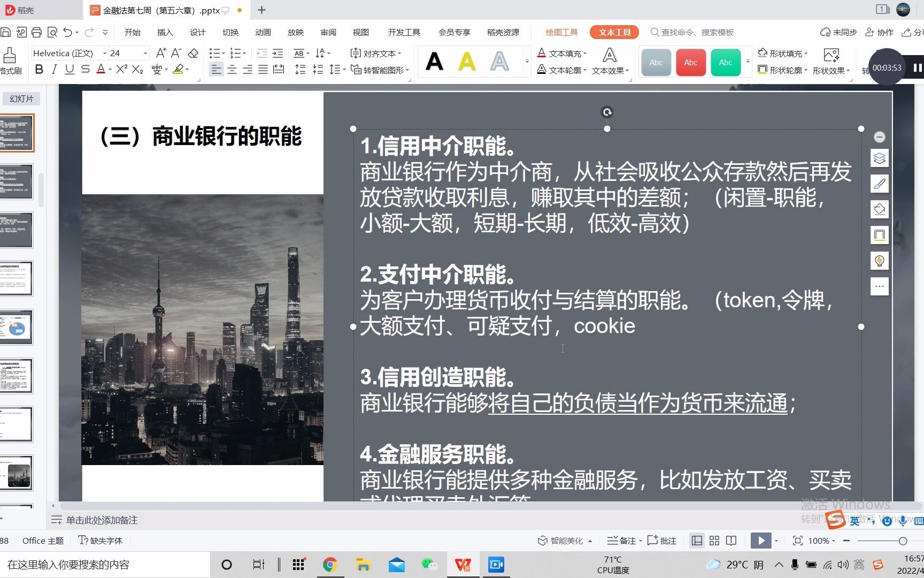Toggle strikethrough formatting
This screenshot has height=578, width=924.
point(85,70)
